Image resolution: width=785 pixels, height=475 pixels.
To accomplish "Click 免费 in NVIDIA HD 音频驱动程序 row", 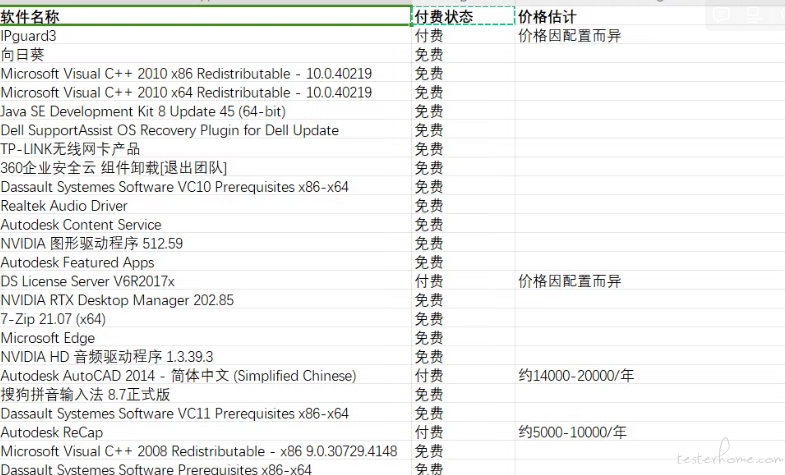I will (x=463, y=356).
